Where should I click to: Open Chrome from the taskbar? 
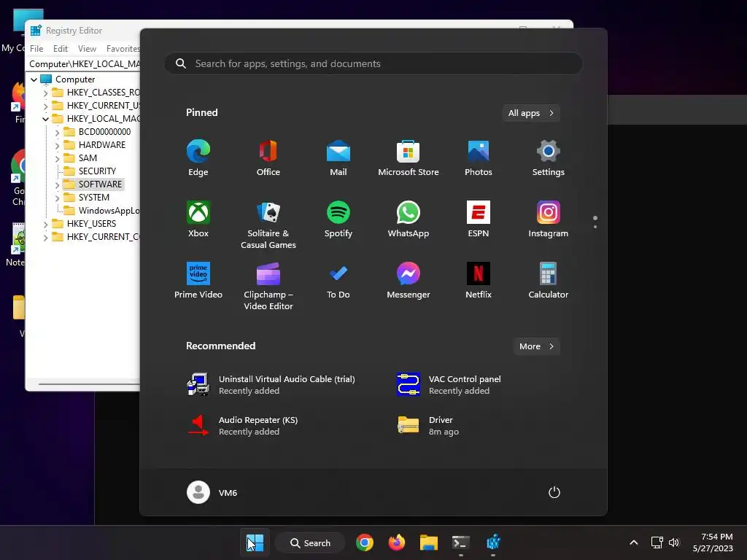coord(365,542)
